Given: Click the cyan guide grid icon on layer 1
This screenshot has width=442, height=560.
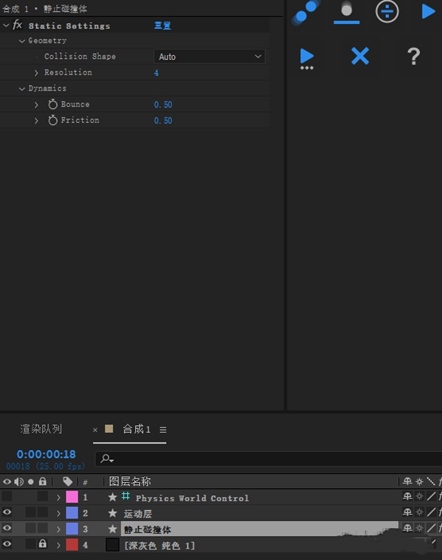Looking at the screenshot, I should pos(126,496).
